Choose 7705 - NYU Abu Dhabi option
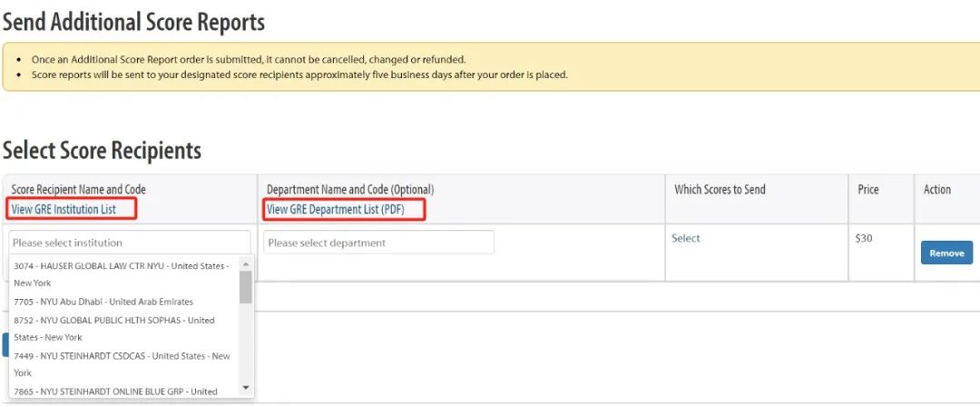Screen dimensions: 980x407 click(123, 302)
